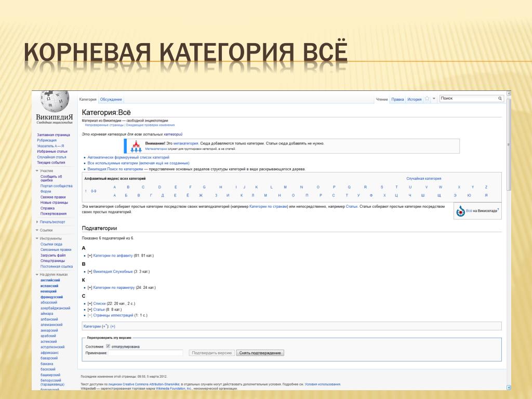The width and height of the screenshot is (532, 399).
Task: Open the Пожертвования link
Action: [54, 214]
